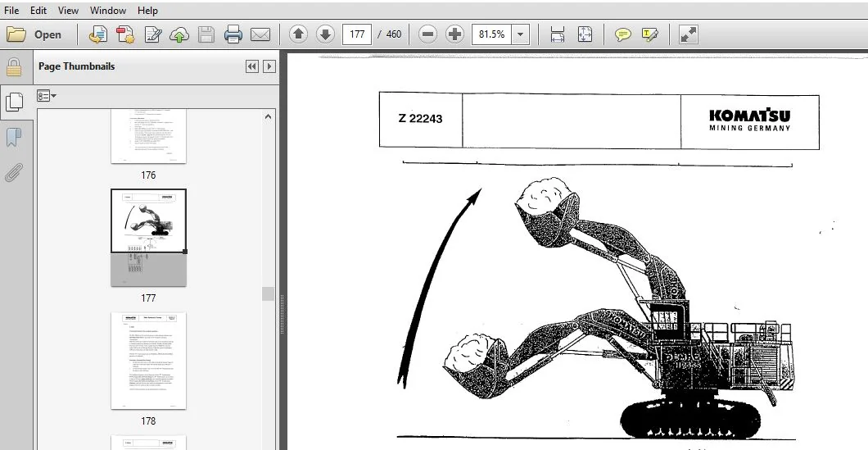868x450 pixels.
Task: Go to previous page arrow
Action: tap(298, 34)
